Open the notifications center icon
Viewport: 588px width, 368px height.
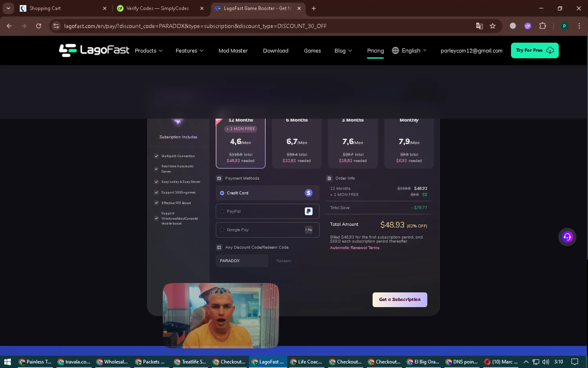click(x=575, y=362)
